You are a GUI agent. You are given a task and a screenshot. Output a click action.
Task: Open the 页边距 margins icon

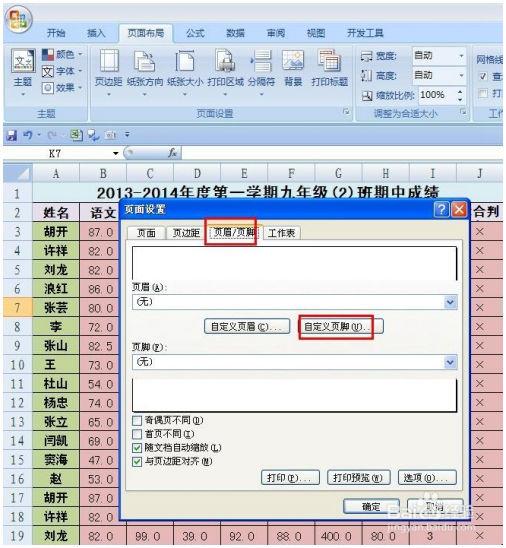109,69
